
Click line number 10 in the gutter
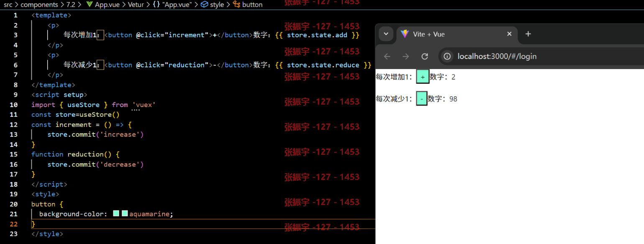(13, 105)
